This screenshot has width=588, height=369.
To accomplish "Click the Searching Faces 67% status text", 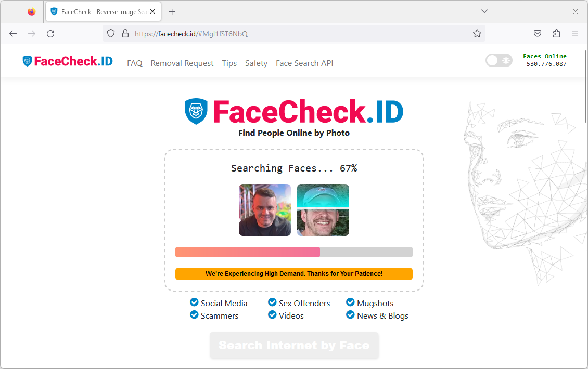I will click(293, 168).
